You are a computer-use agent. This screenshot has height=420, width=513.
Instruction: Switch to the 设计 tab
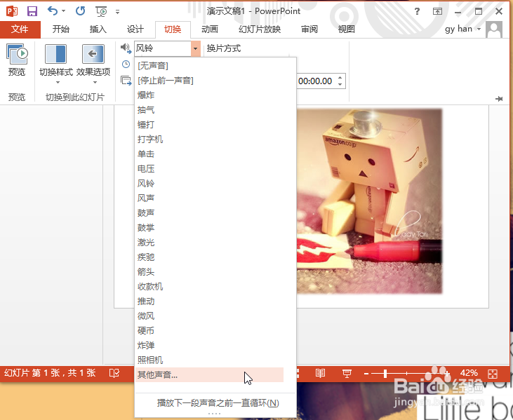[x=135, y=29]
